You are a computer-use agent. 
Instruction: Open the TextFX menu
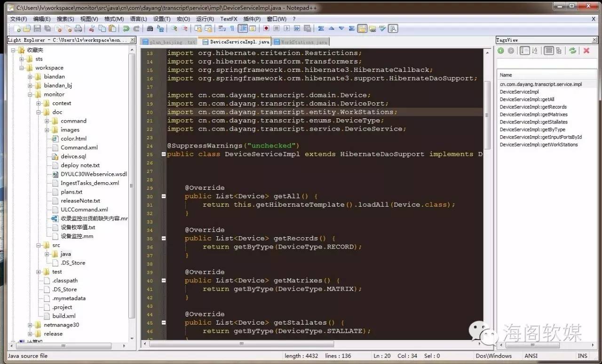[229, 19]
